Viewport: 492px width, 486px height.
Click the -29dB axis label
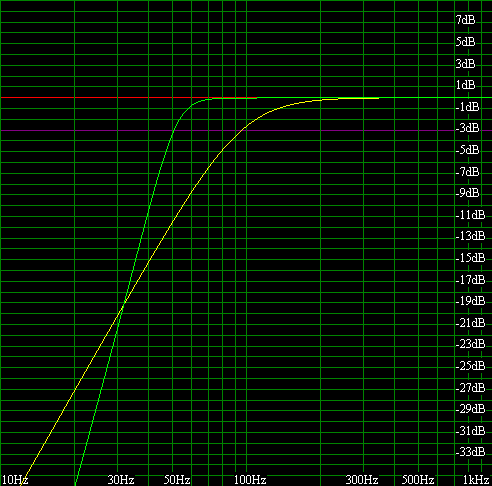tap(470, 409)
